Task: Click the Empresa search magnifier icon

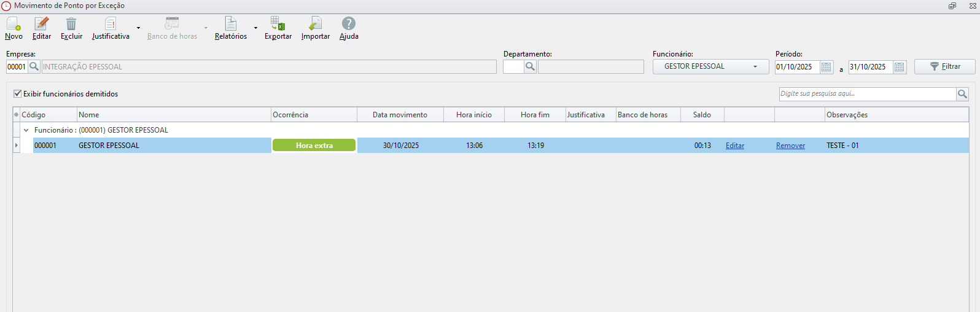Action: coord(34,66)
